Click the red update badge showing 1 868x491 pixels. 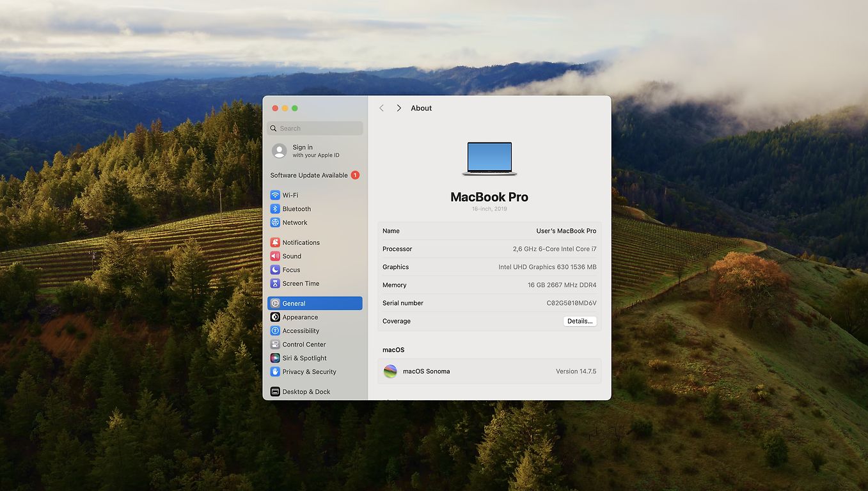355,175
